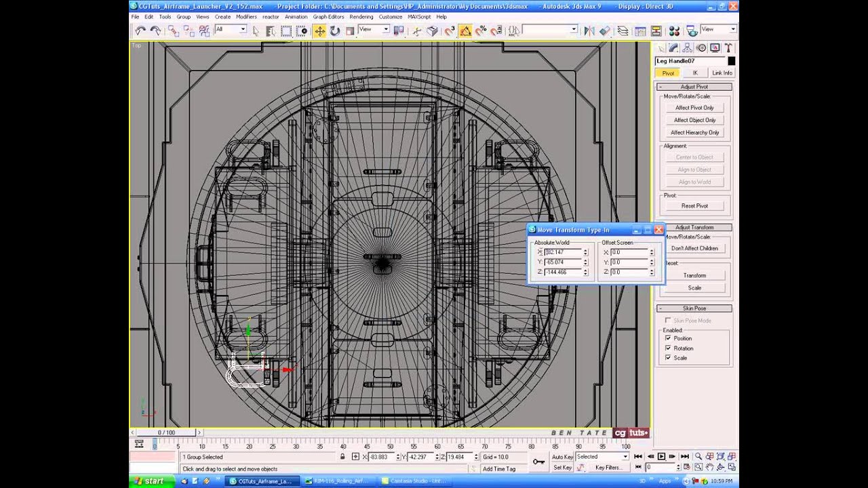Toggle the Selection Lock padlock icon
Viewport: 868px width, 488px height.
343,457
